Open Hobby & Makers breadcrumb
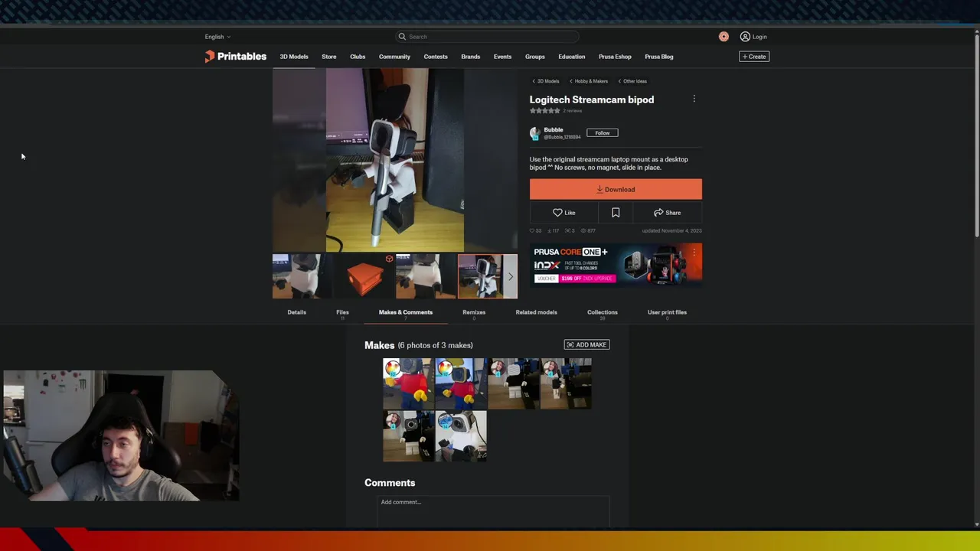The image size is (980, 551). pos(589,81)
